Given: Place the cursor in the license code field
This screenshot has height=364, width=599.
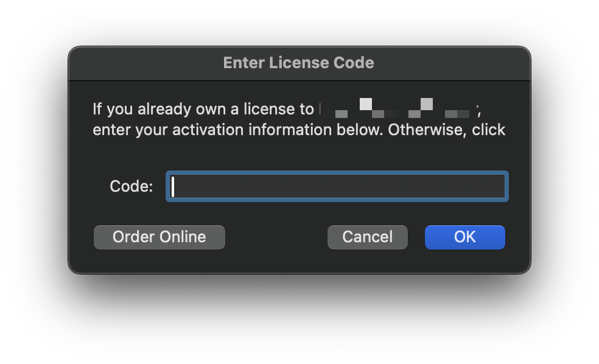Looking at the screenshot, I should tap(337, 186).
